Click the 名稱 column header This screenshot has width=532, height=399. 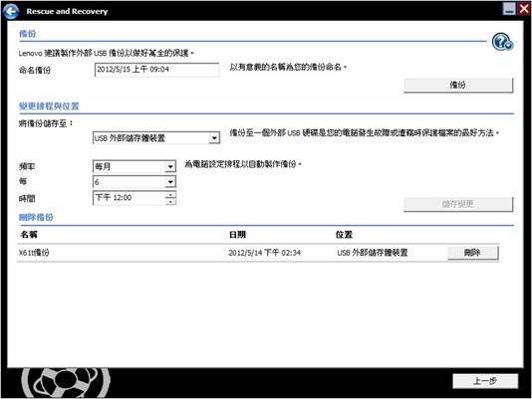(x=29, y=235)
